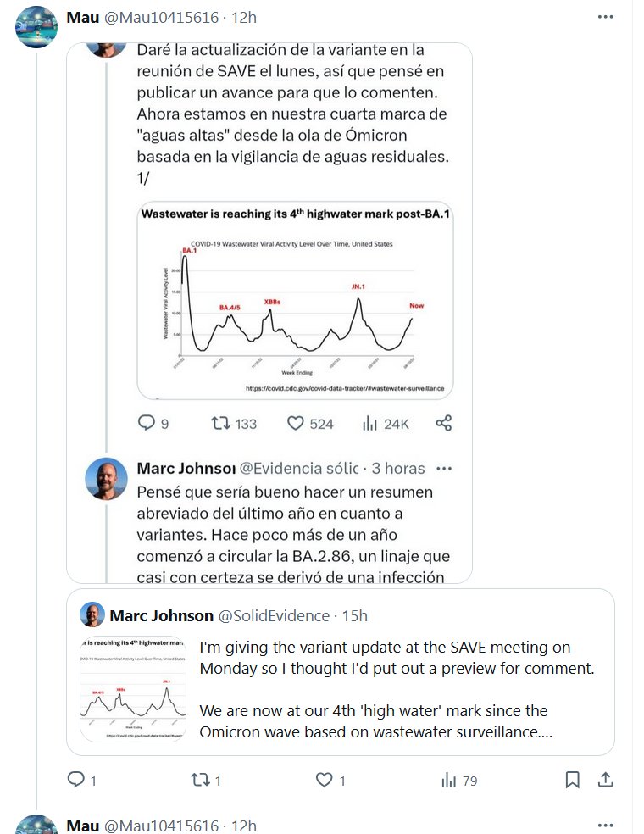This screenshot has height=834, width=644.
Task: Open the wastewater viral activity chart image
Action: point(295,301)
